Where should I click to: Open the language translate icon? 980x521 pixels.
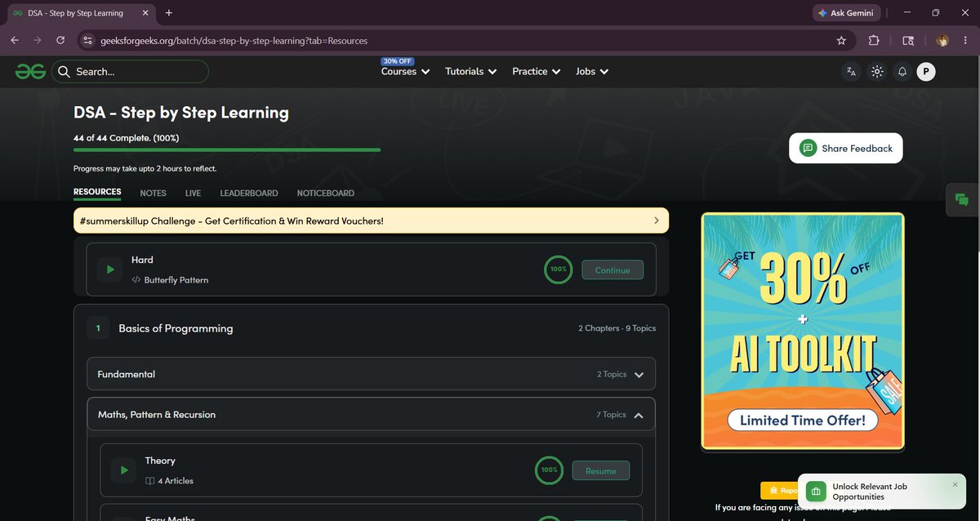pyautogui.click(x=852, y=72)
